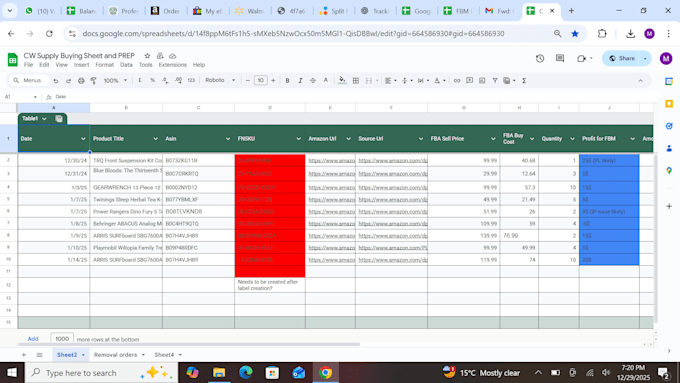Open the Quantity column dropdown
The width and height of the screenshot is (680, 383).
[572, 139]
